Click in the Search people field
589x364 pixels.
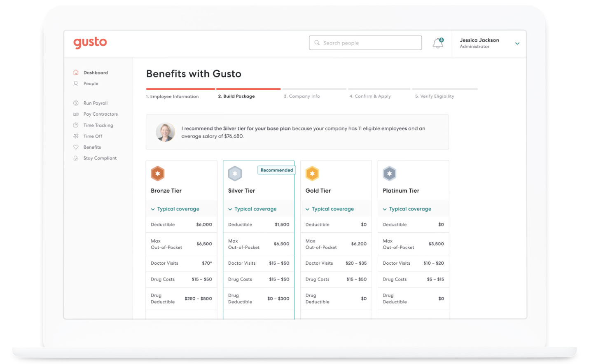tap(365, 43)
